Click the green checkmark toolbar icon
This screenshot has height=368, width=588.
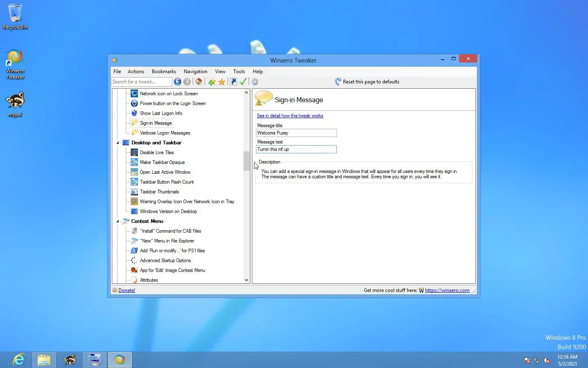tap(243, 82)
